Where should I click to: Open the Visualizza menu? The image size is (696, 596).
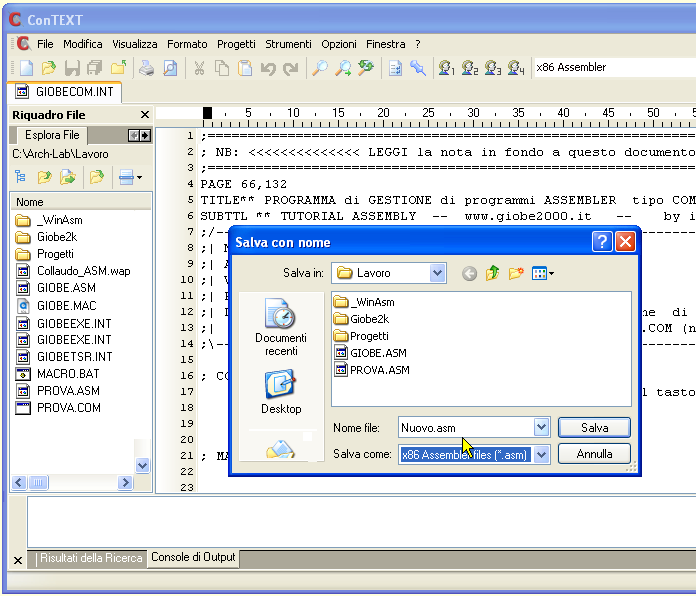134,44
